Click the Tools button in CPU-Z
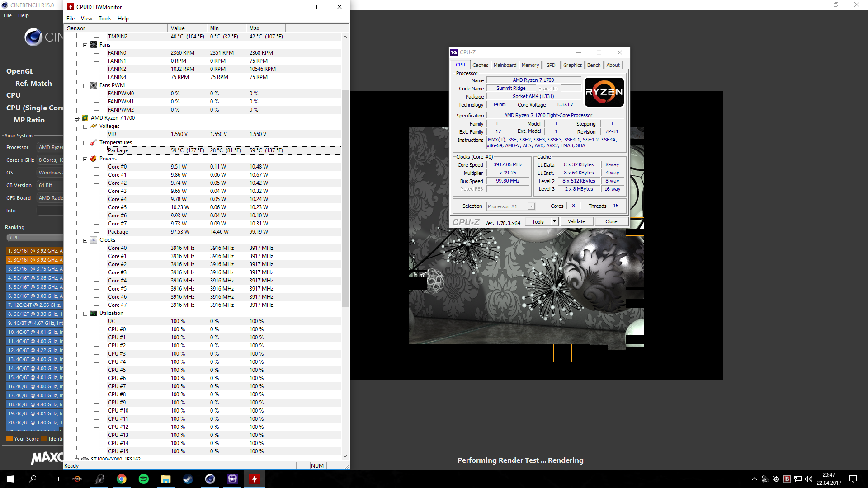Viewport: 868px width, 488px height. pos(538,221)
